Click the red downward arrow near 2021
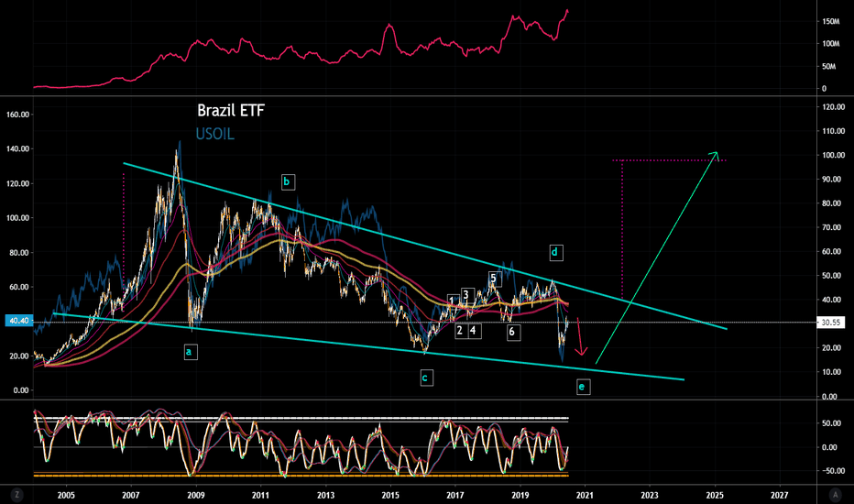Screen dimensions: 854x504 click(581, 338)
